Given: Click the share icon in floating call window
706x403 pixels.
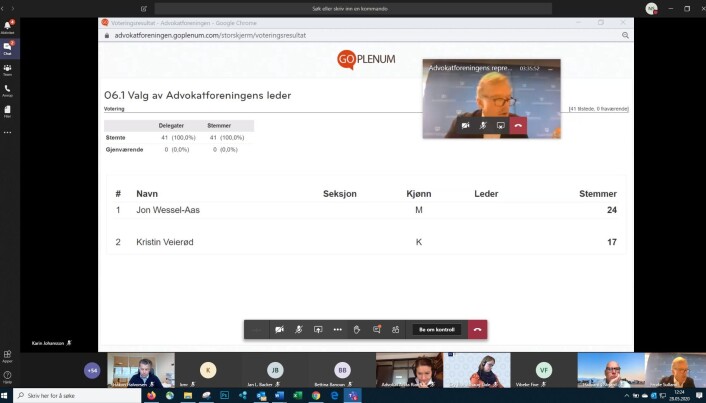Looking at the screenshot, I should pos(501,126).
